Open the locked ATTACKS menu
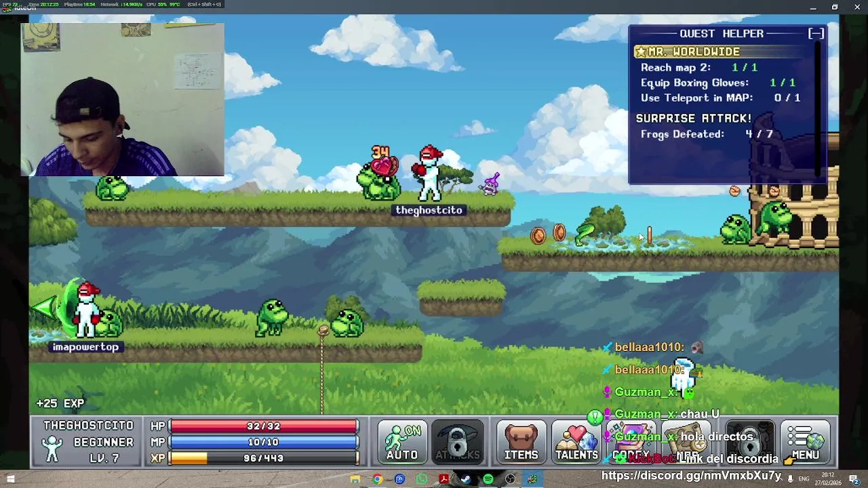The width and height of the screenshot is (868, 488). (x=457, y=442)
